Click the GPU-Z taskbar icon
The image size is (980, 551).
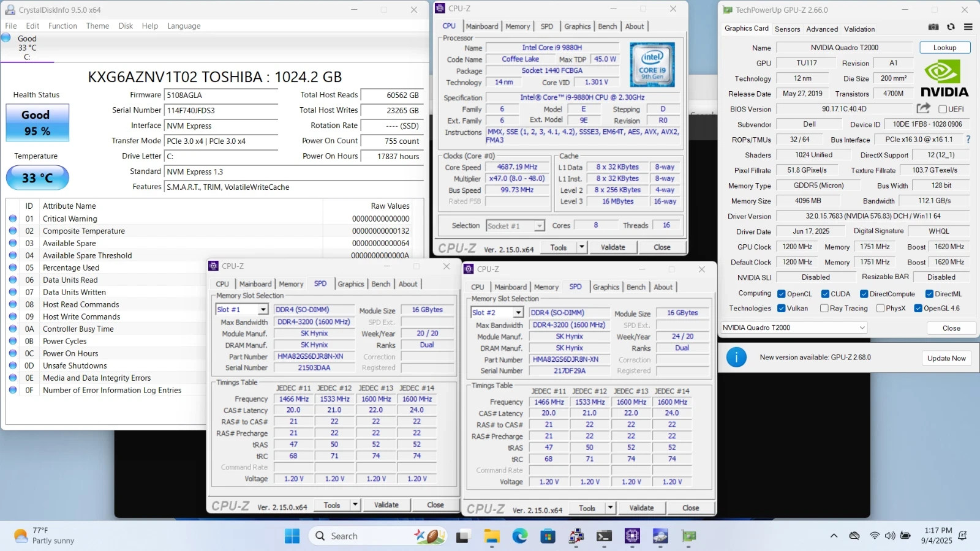(689, 536)
